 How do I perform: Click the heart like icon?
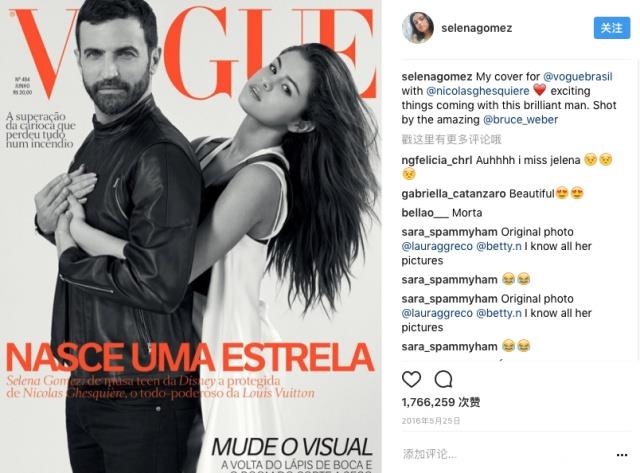(x=411, y=380)
